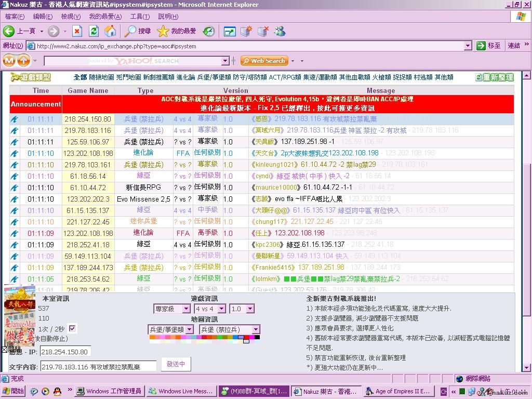
Task: Open the 檢視(V) menu
Action: (x=71, y=17)
